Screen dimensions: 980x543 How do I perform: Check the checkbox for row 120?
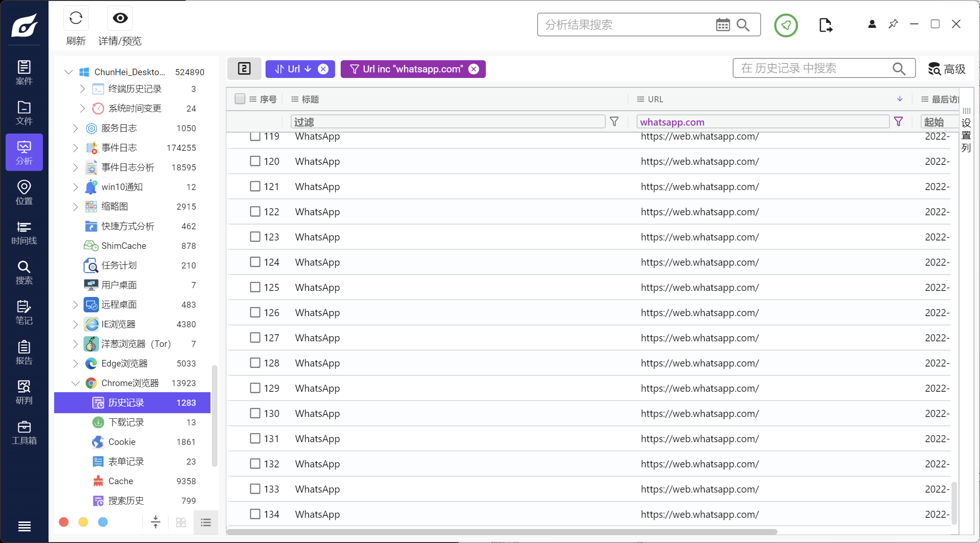(255, 161)
